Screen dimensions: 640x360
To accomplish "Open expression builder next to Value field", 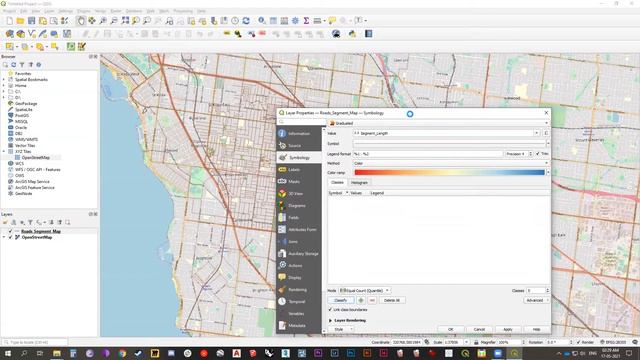I will pyautogui.click(x=546, y=133).
